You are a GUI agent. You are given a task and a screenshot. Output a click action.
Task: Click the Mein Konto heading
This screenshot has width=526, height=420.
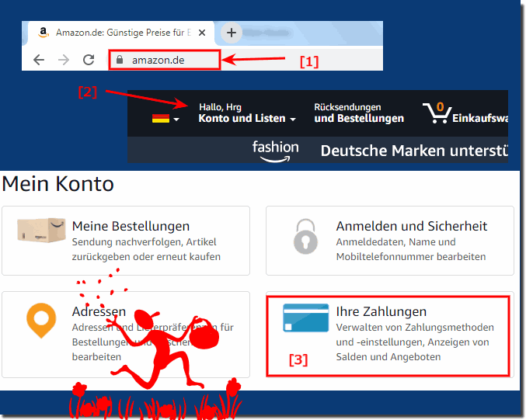pyautogui.click(x=57, y=184)
